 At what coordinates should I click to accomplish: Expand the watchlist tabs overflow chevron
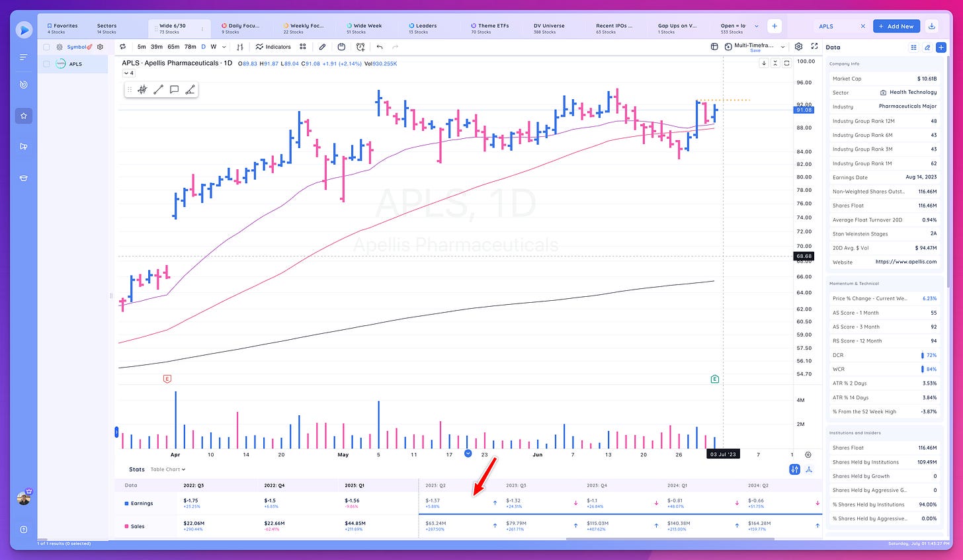click(757, 26)
